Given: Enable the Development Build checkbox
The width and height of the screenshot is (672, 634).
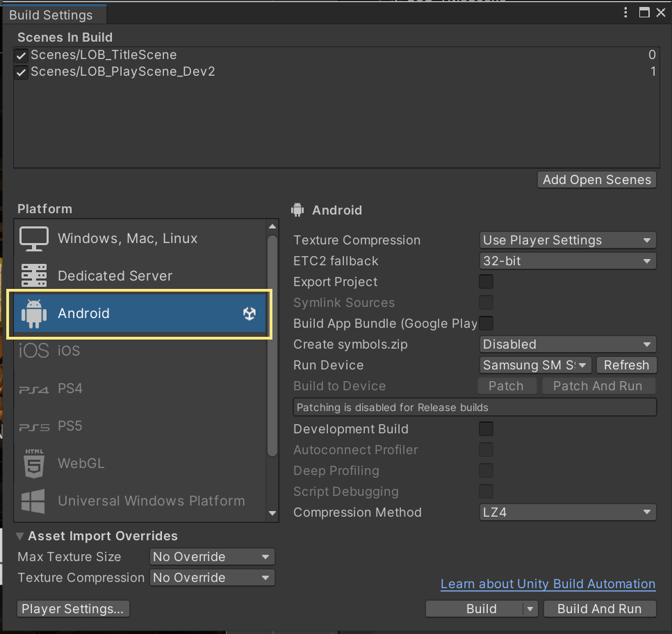Looking at the screenshot, I should click(486, 429).
